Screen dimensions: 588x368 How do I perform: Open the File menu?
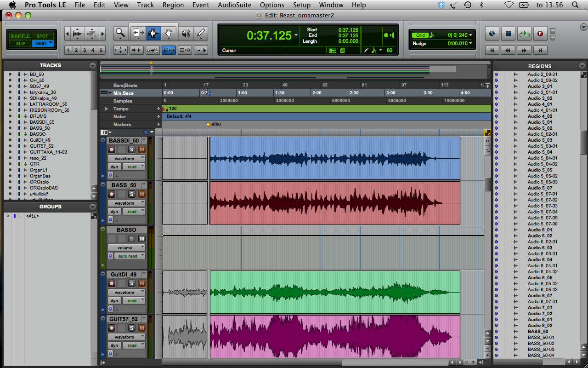(79, 5)
